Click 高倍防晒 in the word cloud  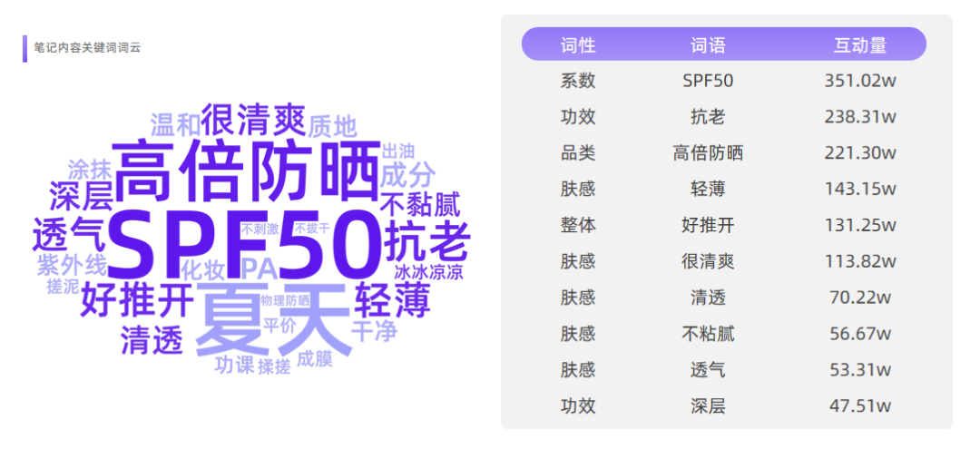point(247,169)
